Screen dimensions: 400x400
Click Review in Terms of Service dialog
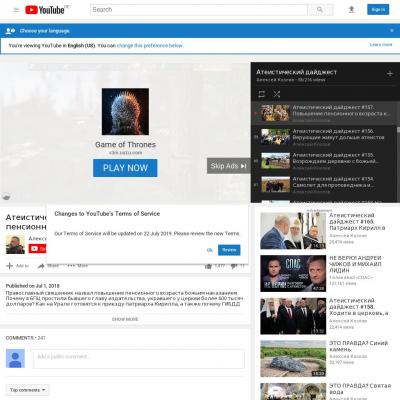(x=229, y=250)
